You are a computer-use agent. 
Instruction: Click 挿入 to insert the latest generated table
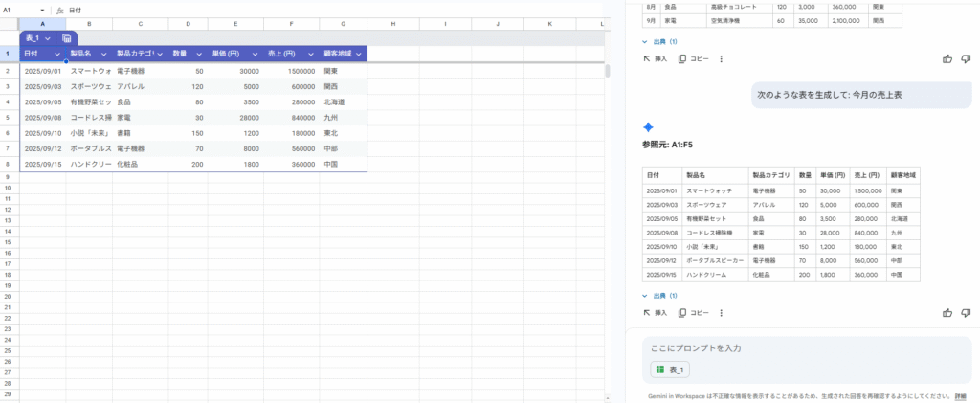pyautogui.click(x=656, y=313)
